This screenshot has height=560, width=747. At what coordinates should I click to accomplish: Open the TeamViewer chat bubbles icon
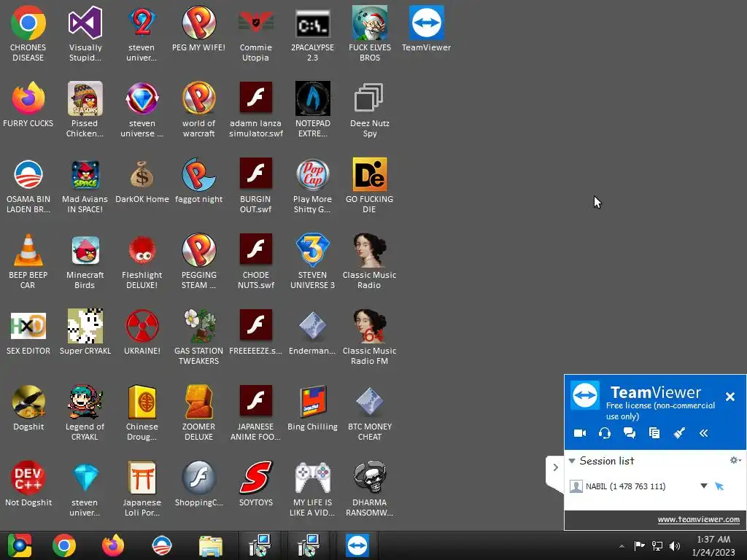click(630, 433)
